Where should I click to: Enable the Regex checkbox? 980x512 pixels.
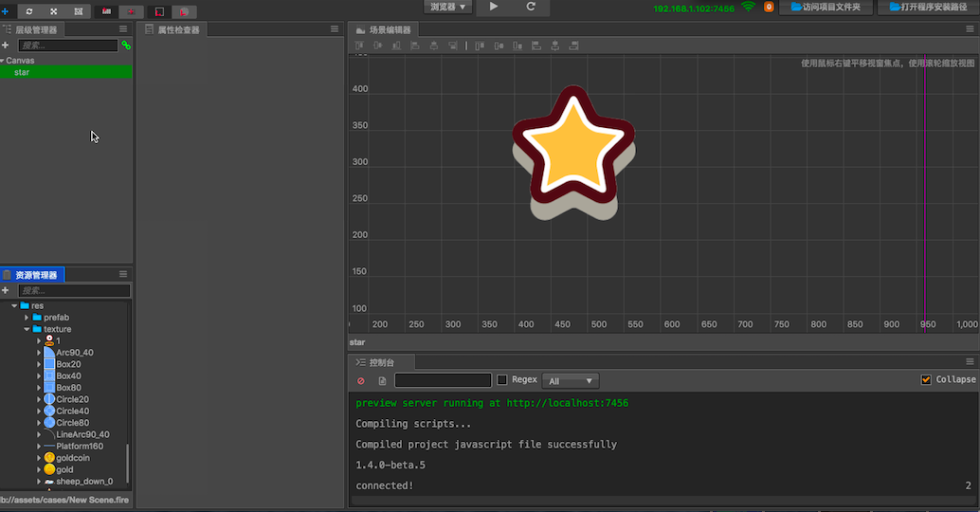click(502, 379)
